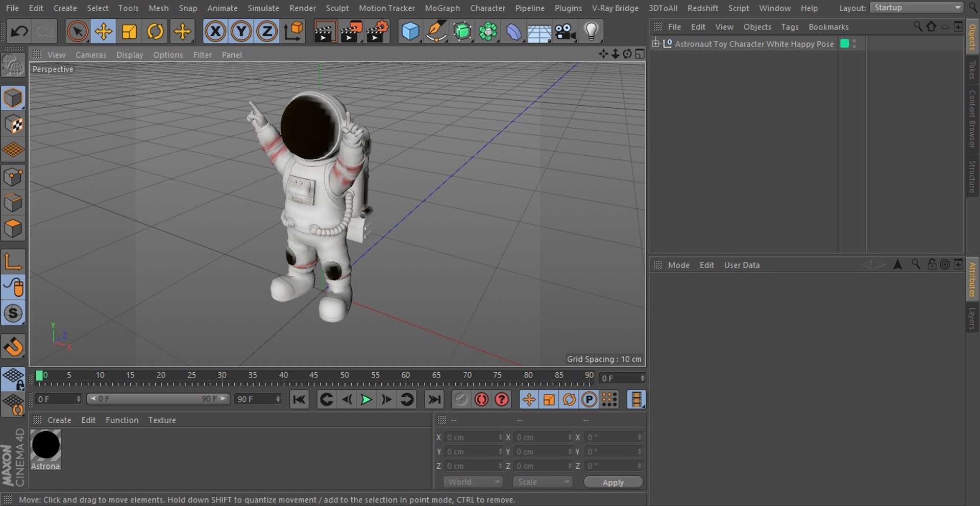Open viewport Cameras menu
Image resolution: width=980 pixels, height=506 pixels.
91,55
